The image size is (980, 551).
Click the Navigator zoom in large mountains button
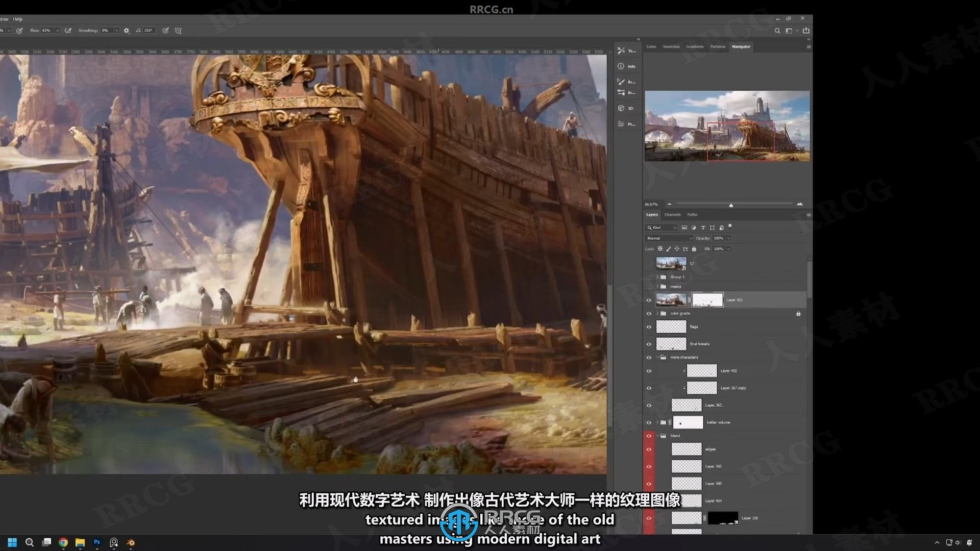[x=799, y=204]
